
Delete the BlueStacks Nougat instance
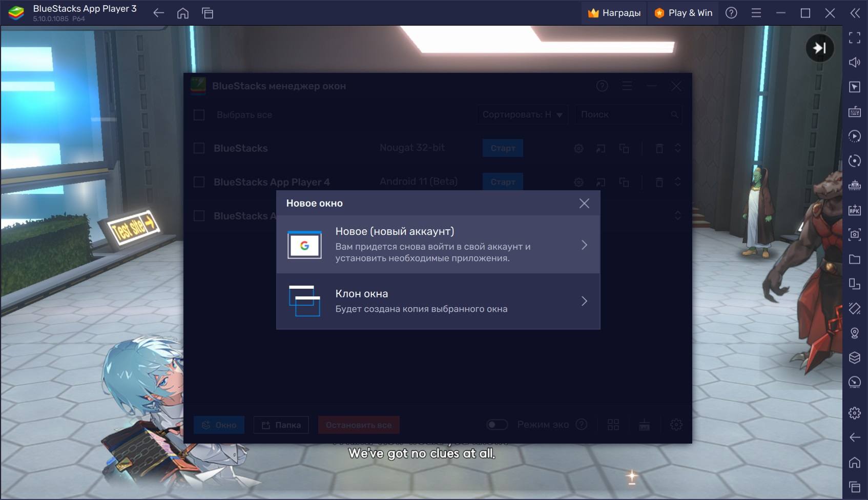659,148
